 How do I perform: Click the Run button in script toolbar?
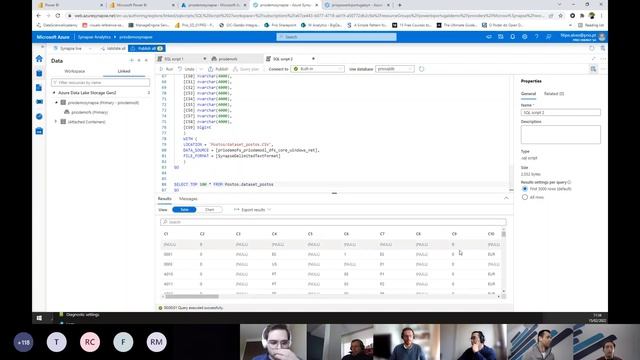[167, 69]
